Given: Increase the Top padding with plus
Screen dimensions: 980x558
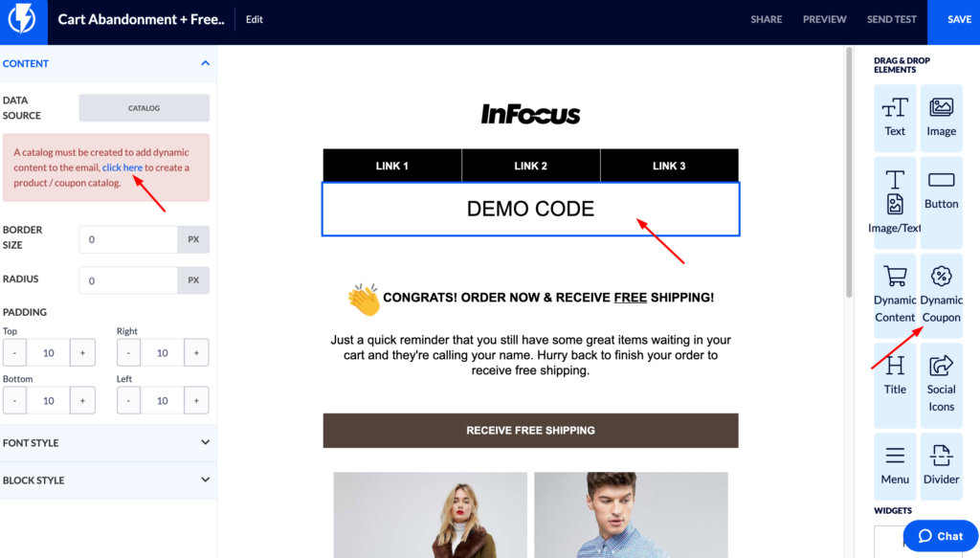Looking at the screenshot, I should 82,352.
